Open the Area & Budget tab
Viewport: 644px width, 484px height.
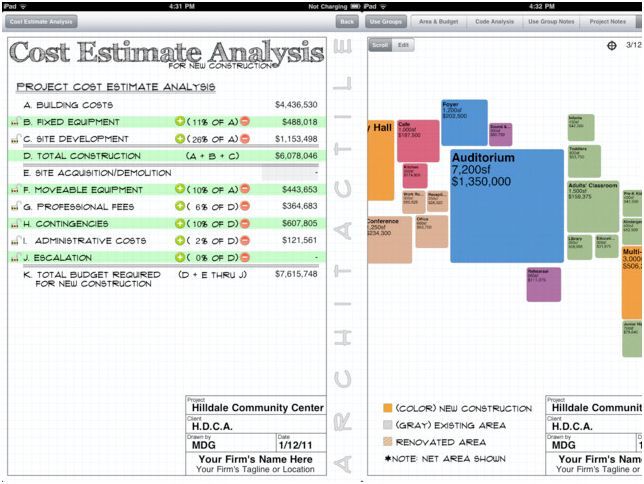438,21
